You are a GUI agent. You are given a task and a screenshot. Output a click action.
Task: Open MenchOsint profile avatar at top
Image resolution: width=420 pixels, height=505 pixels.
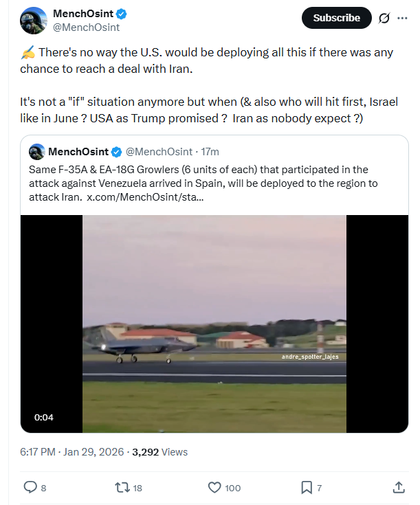tap(33, 21)
